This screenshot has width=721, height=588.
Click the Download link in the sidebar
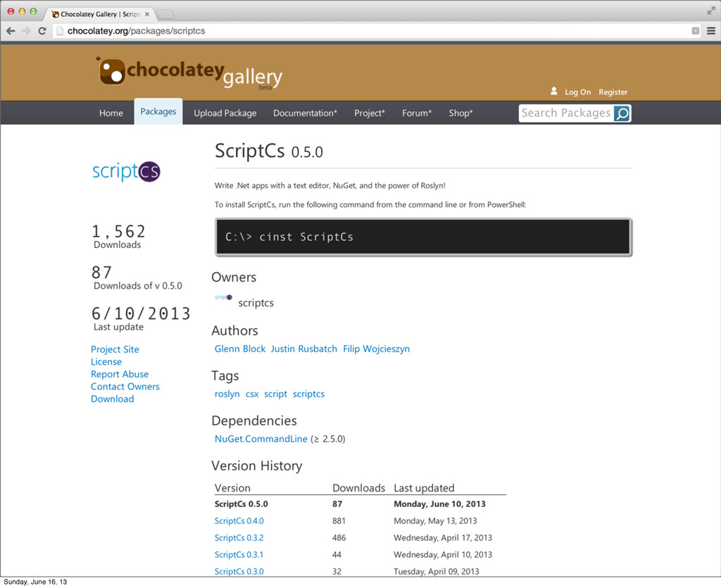click(112, 399)
